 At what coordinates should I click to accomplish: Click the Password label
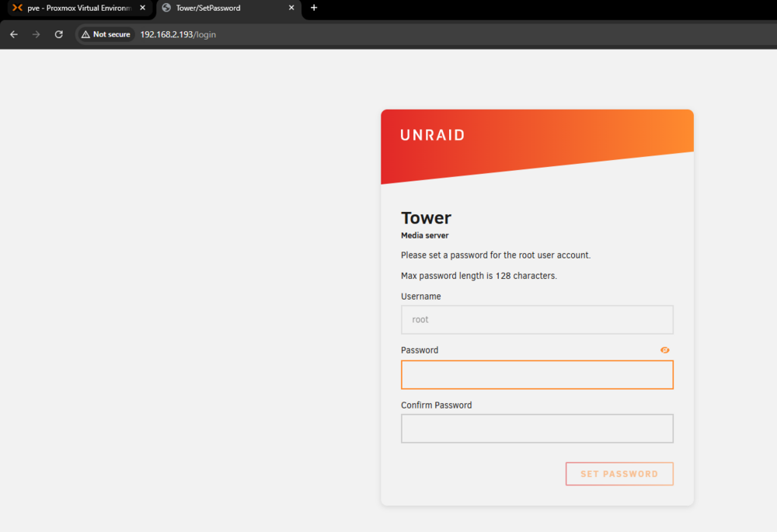tap(420, 350)
